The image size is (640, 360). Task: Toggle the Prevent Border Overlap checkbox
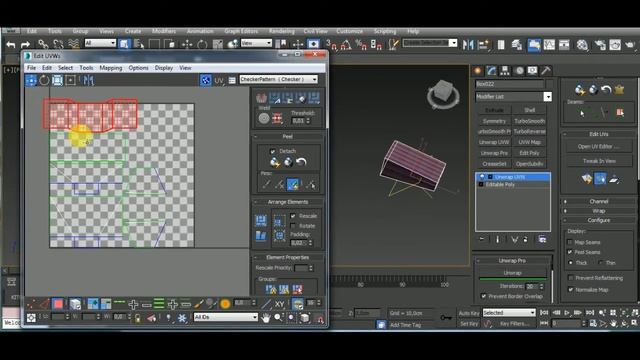483,296
